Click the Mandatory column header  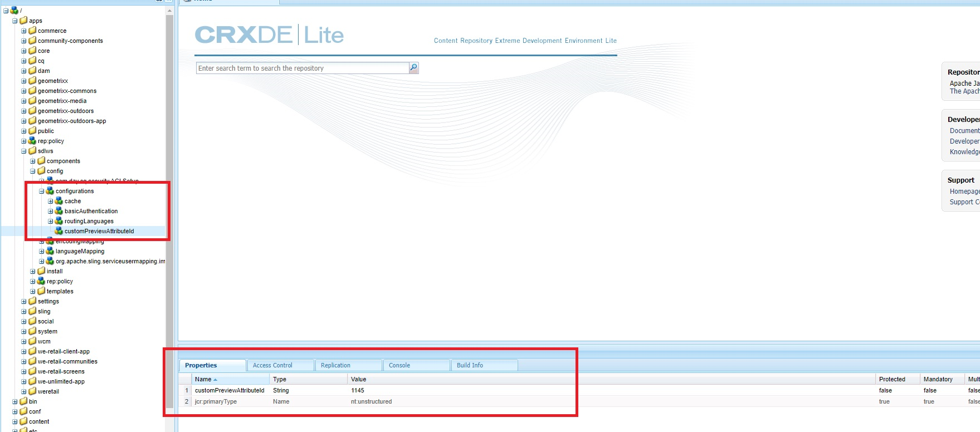pyautogui.click(x=943, y=379)
